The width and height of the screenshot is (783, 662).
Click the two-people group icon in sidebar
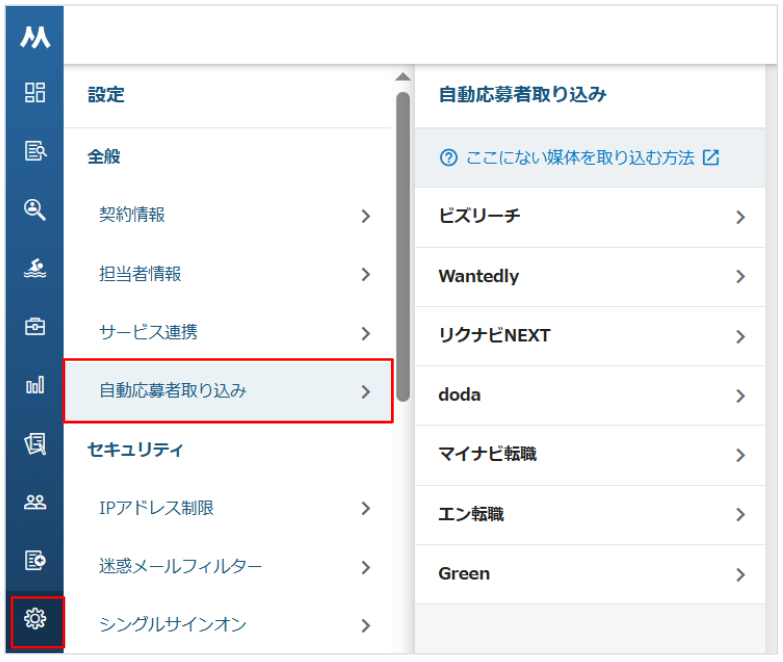click(35, 502)
